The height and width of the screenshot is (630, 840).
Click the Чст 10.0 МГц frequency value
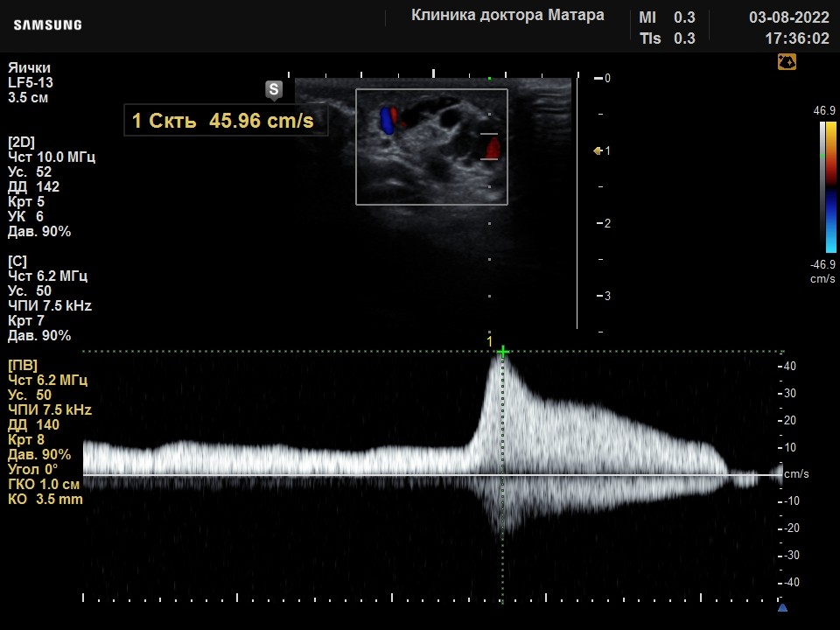pos(52,157)
